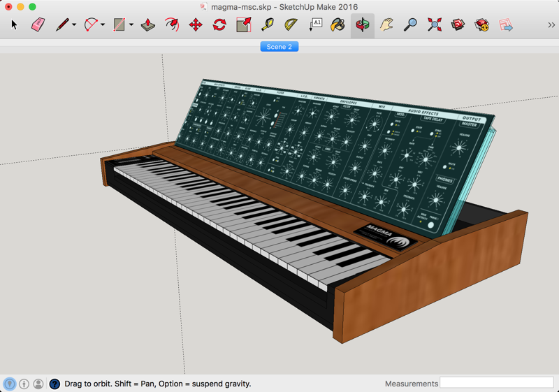Toggle the credits indicator in the status bar
The height and width of the screenshot is (392, 559).
click(x=24, y=384)
